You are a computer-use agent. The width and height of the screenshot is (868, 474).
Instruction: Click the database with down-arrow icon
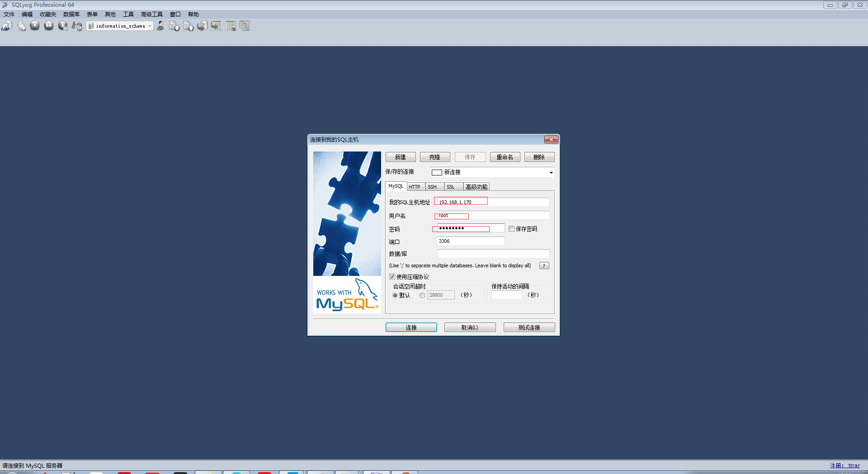tap(175, 26)
